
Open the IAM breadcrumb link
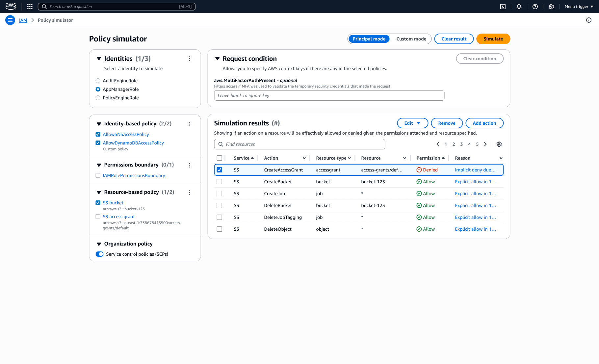coord(23,20)
